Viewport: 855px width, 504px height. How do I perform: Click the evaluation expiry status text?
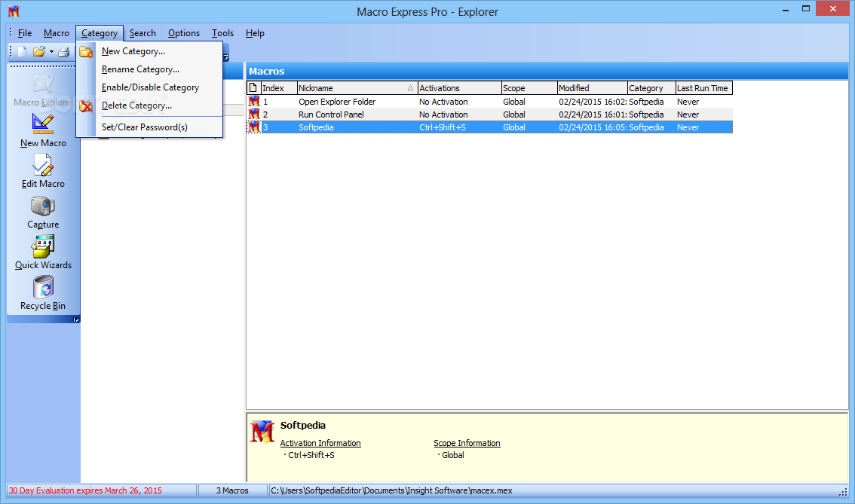[85, 490]
